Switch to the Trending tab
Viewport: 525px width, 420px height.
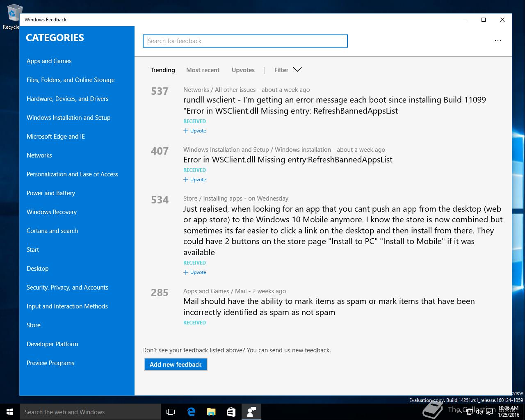click(163, 70)
